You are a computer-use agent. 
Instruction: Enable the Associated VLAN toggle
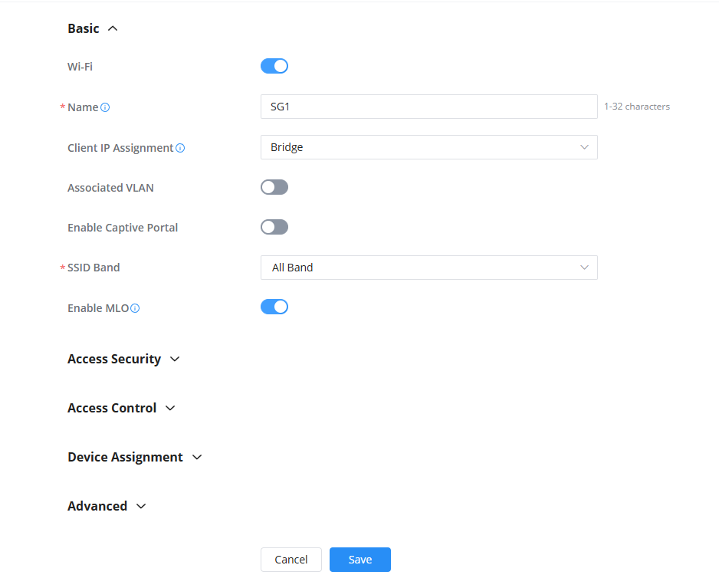tap(274, 187)
